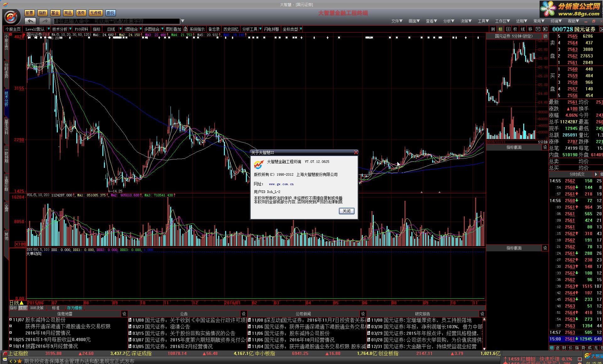Expand the 坐标类型 dropdown arrow
The width and height of the screenshot is (603, 364).
coord(301,29)
